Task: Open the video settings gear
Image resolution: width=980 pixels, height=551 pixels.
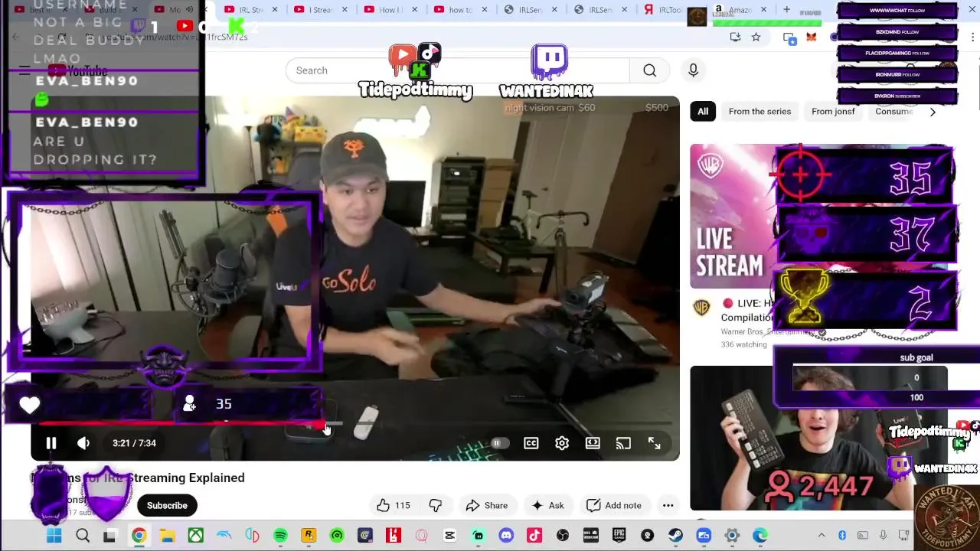Action: 562,443
